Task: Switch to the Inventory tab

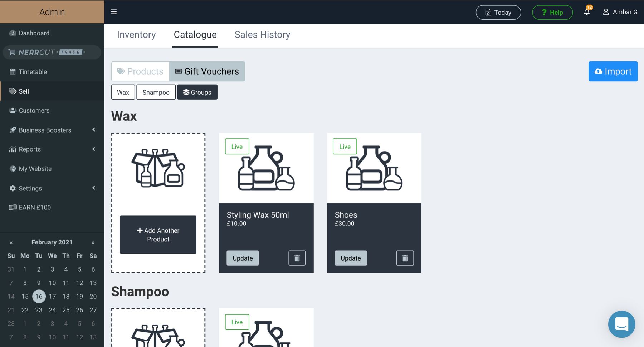Action: (x=136, y=35)
